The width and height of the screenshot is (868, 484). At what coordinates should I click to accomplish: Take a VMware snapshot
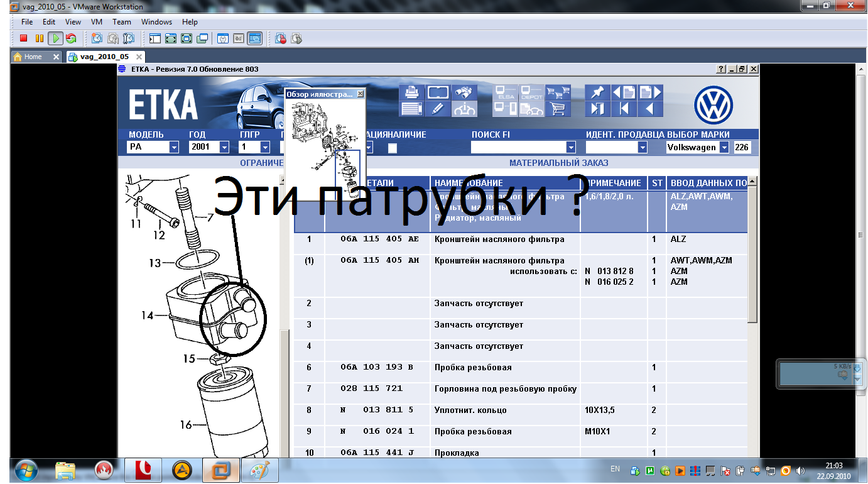[x=97, y=38]
